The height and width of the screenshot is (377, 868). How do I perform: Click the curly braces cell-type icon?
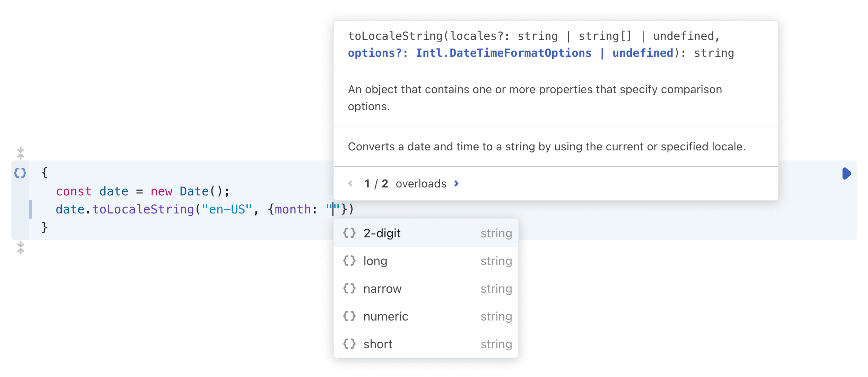20,173
